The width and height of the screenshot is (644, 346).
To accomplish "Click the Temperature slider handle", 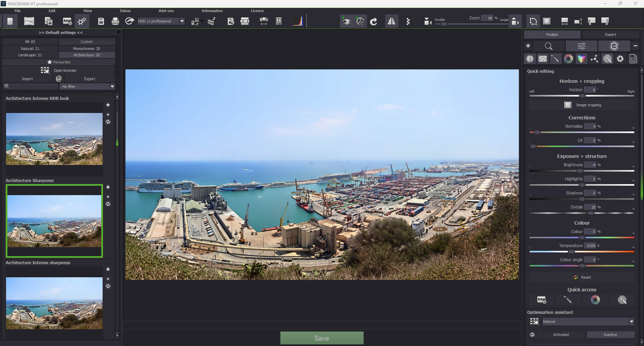I will click(571, 251).
